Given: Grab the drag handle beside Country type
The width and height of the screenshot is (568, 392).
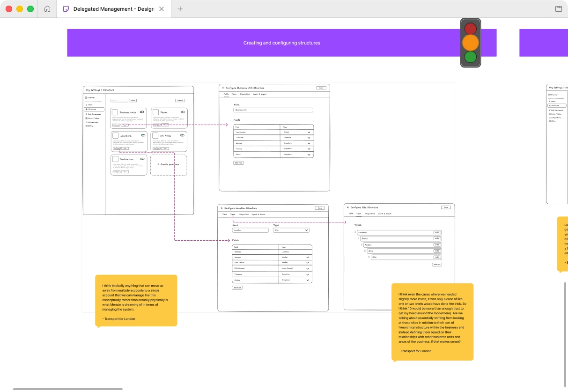Looking at the screenshot, I should point(355,233).
